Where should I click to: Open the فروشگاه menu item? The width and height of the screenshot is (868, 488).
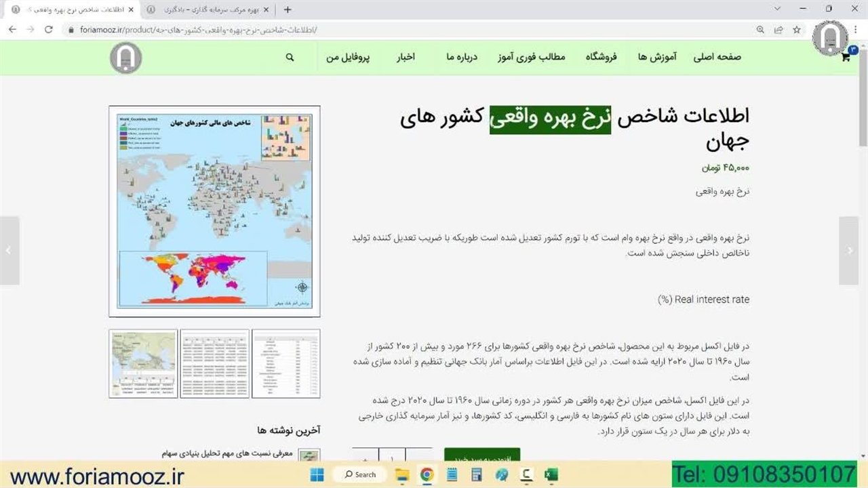[601, 58]
